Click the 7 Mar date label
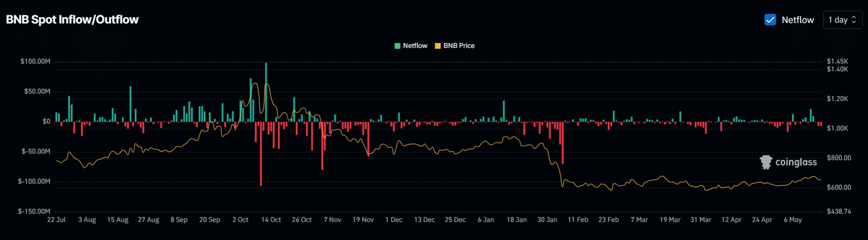The height and width of the screenshot is (240, 868). coord(640,220)
